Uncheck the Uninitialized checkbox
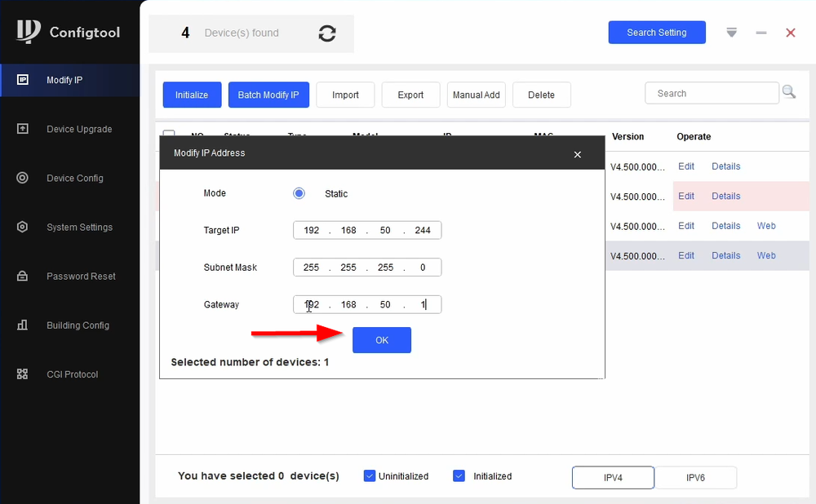The height and width of the screenshot is (504, 816). point(370,475)
